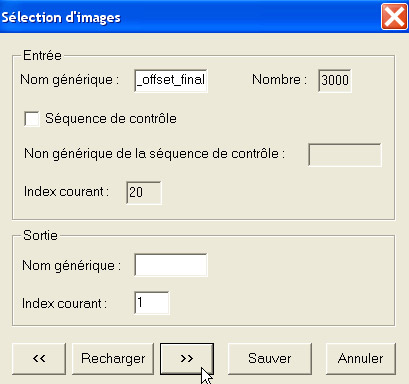Screen dimensions: 409x384
Task: Go to previous image with << button
Action: pyautogui.click(x=39, y=359)
